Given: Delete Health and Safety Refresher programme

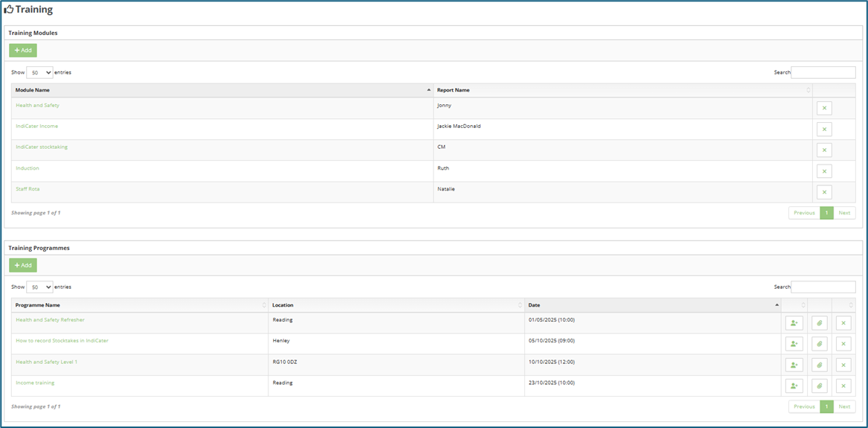Looking at the screenshot, I should [x=843, y=323].
